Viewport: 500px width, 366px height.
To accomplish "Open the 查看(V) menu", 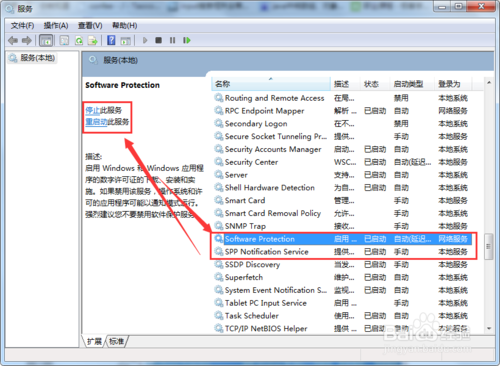I will pos(90,26).
